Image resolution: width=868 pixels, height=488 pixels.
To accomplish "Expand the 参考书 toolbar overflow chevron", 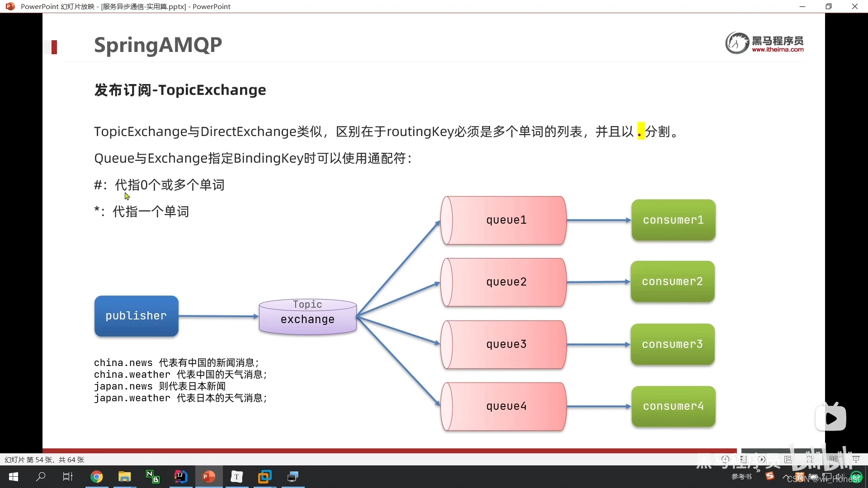I will coord(758,471).
